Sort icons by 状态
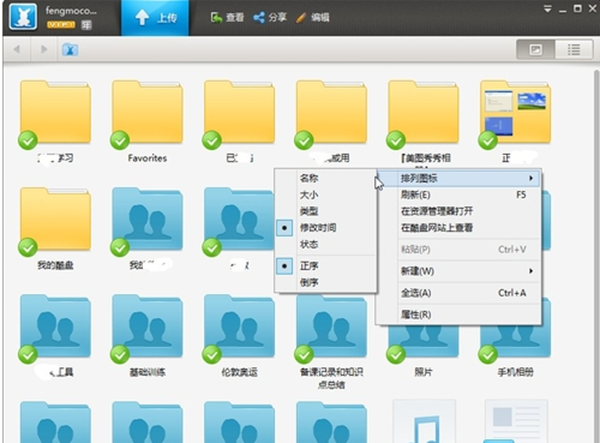This screenshot has width=600, height=443. coord(326,244)
